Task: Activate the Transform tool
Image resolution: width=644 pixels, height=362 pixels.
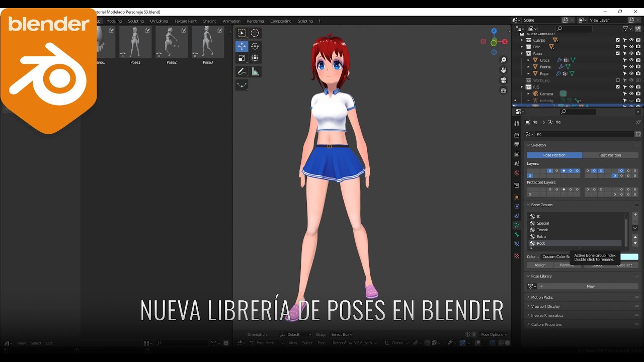Action: click(255, 58)
